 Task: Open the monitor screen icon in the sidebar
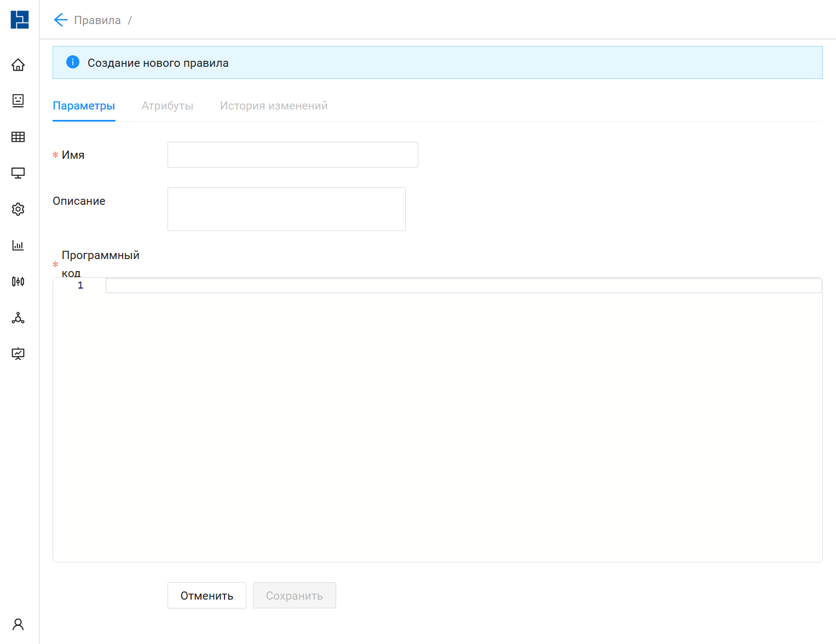pos(18,173)
